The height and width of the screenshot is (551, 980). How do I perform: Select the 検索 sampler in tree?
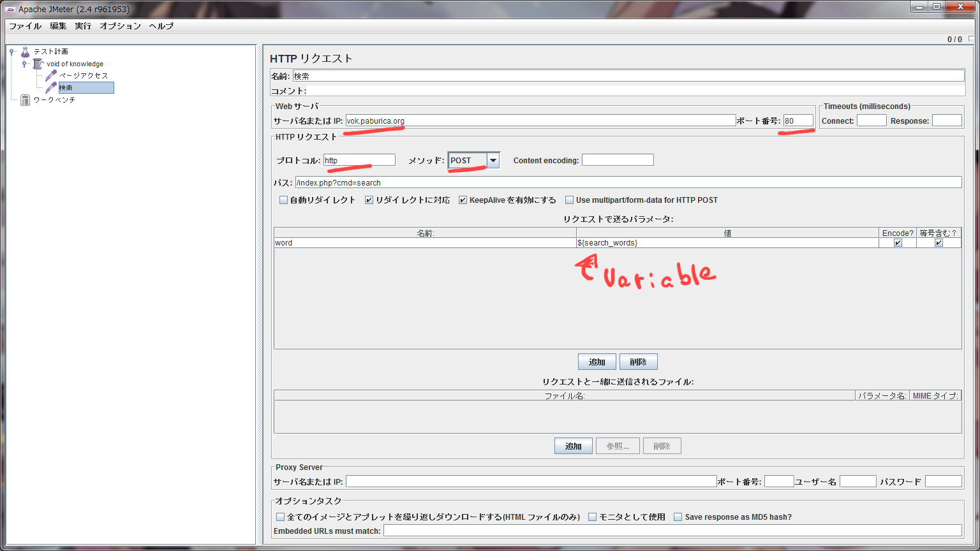(86, 87)
